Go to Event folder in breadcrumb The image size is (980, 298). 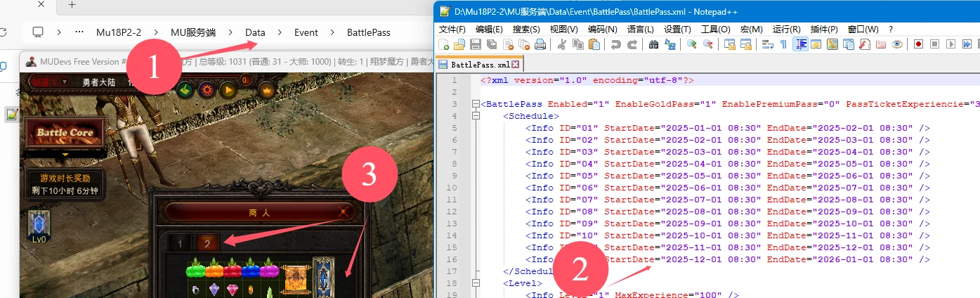click(x=306, y=32)
